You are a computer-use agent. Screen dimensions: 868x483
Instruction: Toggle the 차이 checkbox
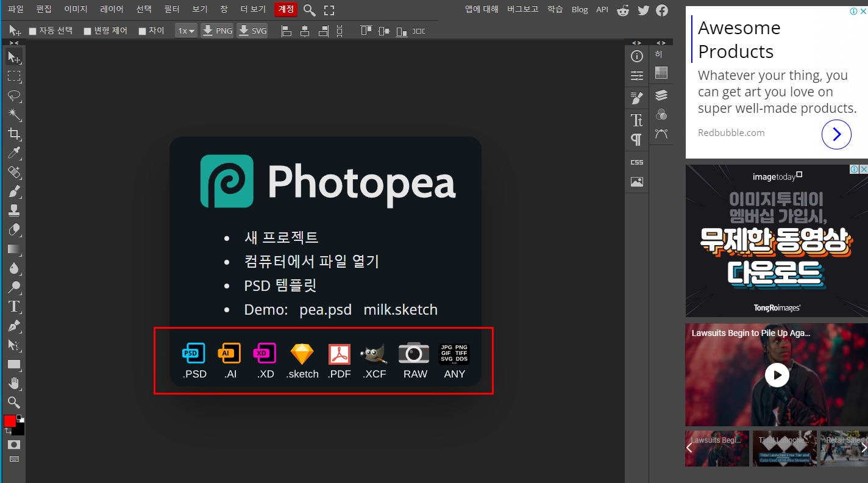(x=142, y=31)
